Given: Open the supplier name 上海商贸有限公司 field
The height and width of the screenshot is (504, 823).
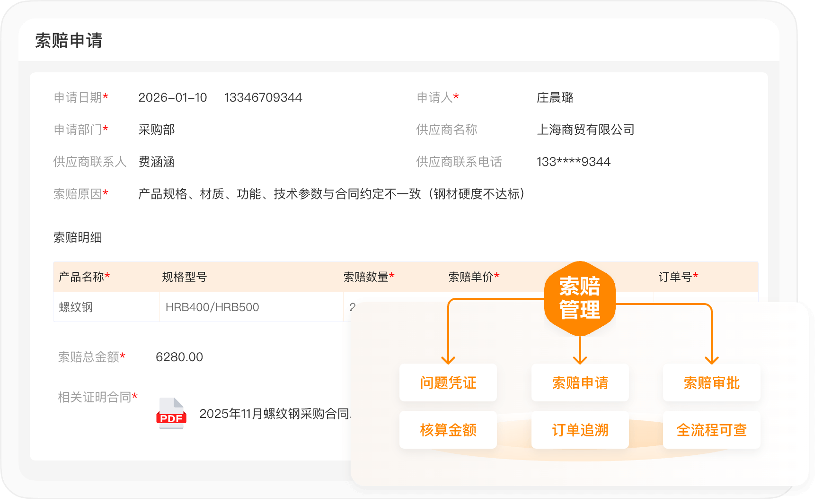Looking at the screenshot, I should point(585,130).
